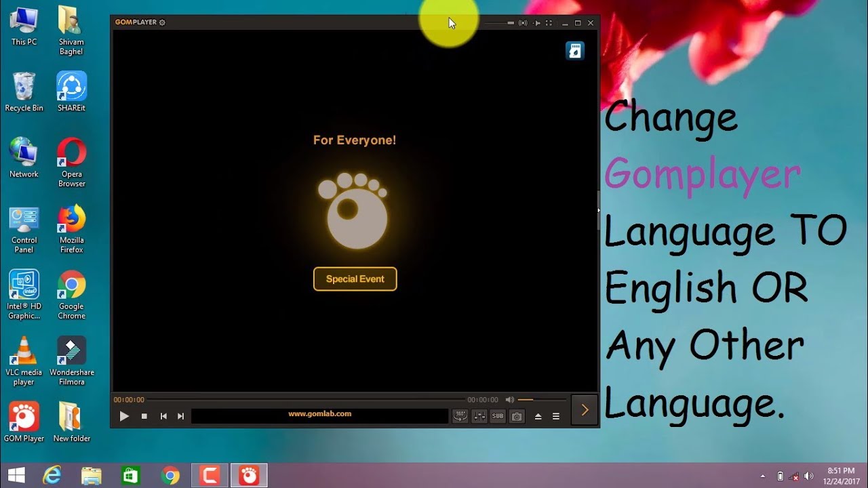868x488 pixels.
Task: Check battery status in system tray
Action: point(780,476)
